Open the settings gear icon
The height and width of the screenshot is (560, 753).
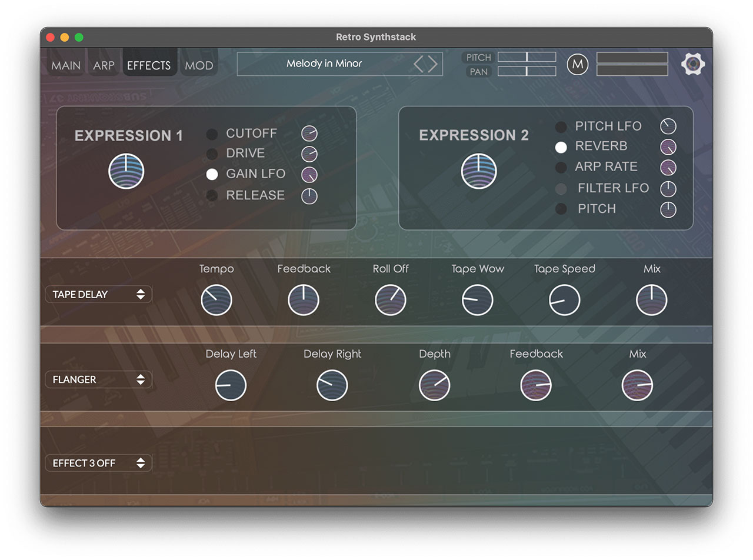(x=693, y=64)
